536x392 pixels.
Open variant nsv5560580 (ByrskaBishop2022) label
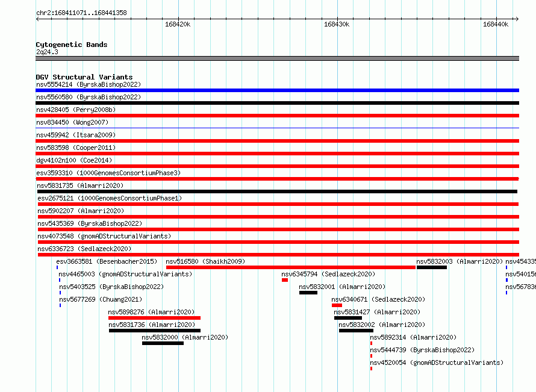(89, 97)
